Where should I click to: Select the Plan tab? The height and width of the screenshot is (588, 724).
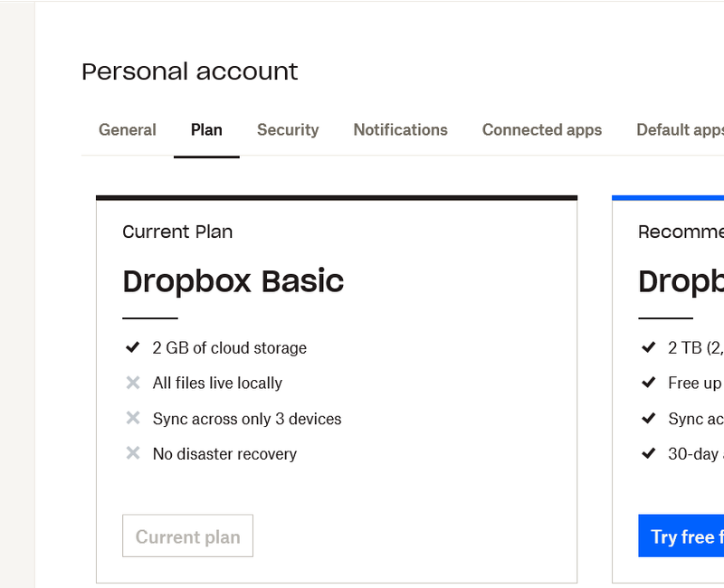point(206,129)
